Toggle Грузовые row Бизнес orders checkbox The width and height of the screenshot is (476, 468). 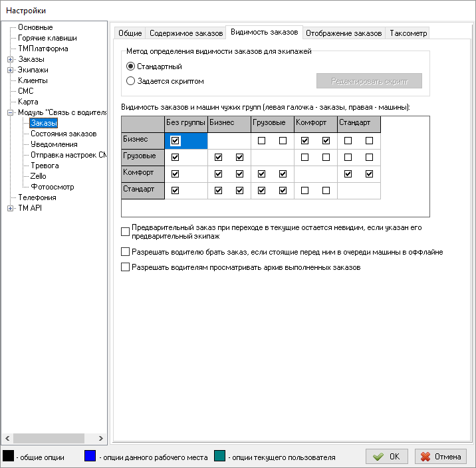218,157
